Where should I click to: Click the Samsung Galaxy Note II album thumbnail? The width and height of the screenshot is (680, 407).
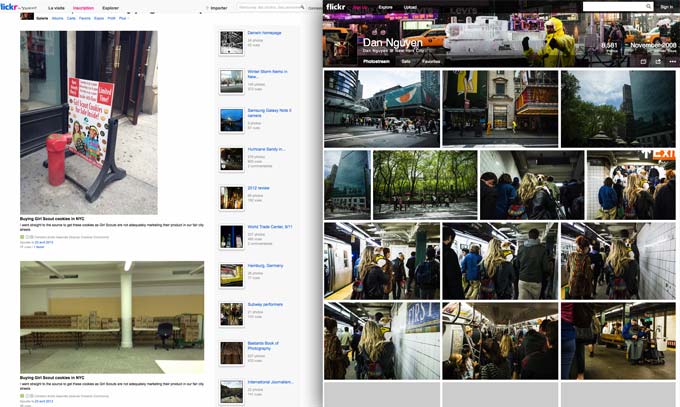point(232,120)
